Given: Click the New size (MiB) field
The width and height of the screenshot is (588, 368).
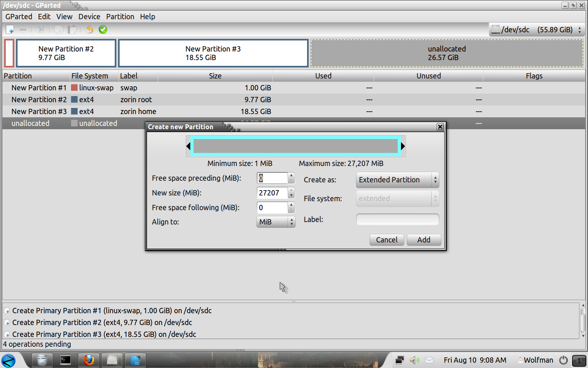Looking at the screenshot, I should click(x=272, y=193).
